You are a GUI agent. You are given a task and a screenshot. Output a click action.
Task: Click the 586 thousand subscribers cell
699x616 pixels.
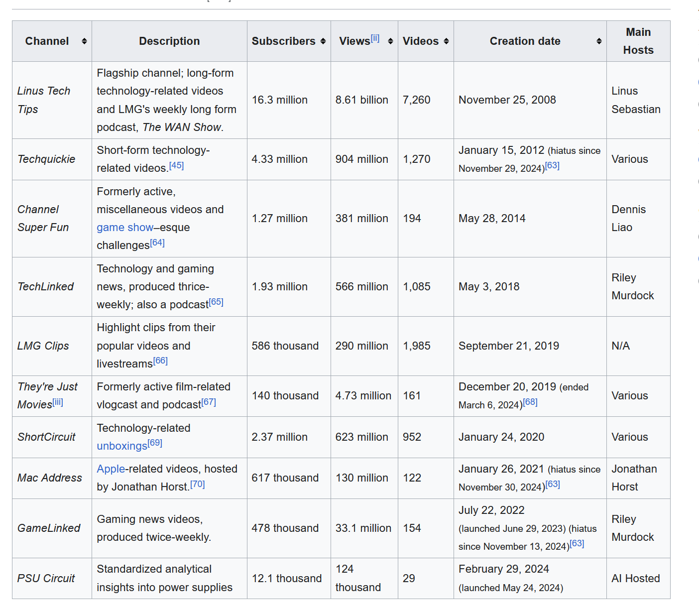(289, 346)
